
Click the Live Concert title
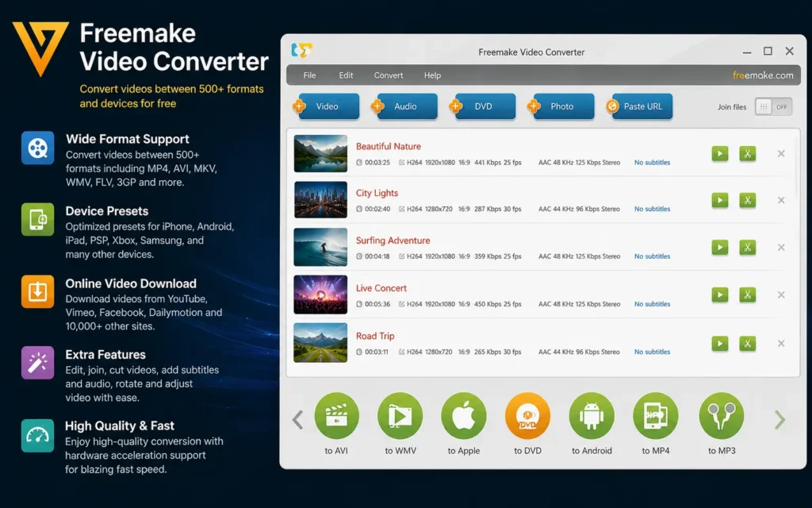click(381, 288)
